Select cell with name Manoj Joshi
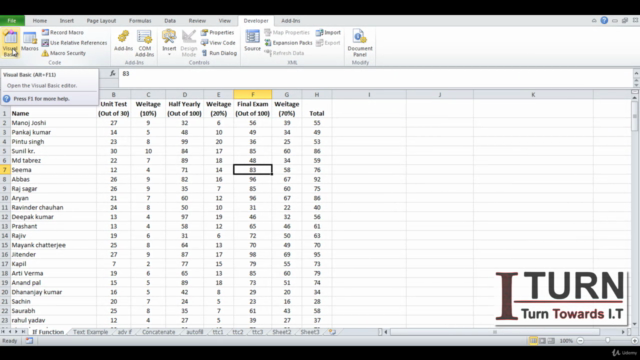The height and width of the screenshot is (360, 640). 53,122
